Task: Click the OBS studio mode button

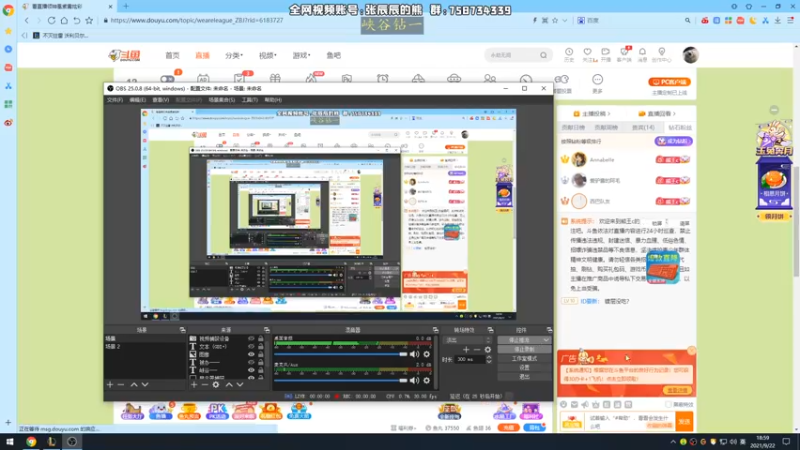Action: click(x=524, y=359)
